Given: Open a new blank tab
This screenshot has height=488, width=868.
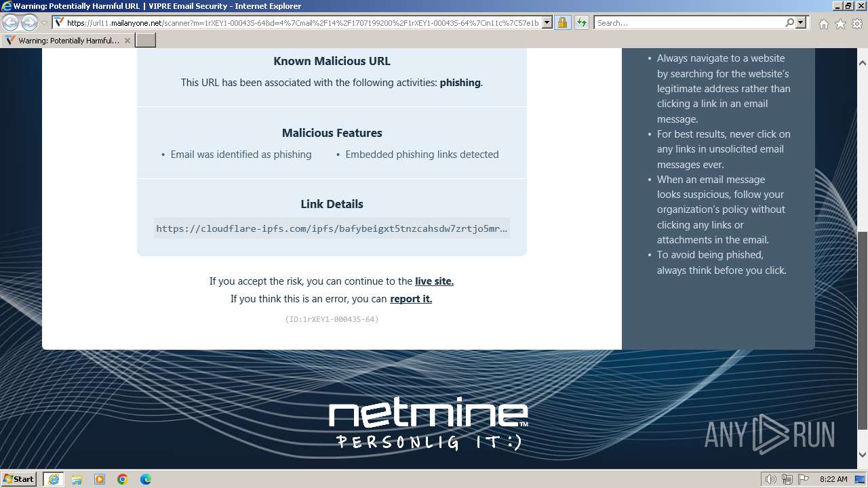Looking at the screenshot, I should pos(146,41).
